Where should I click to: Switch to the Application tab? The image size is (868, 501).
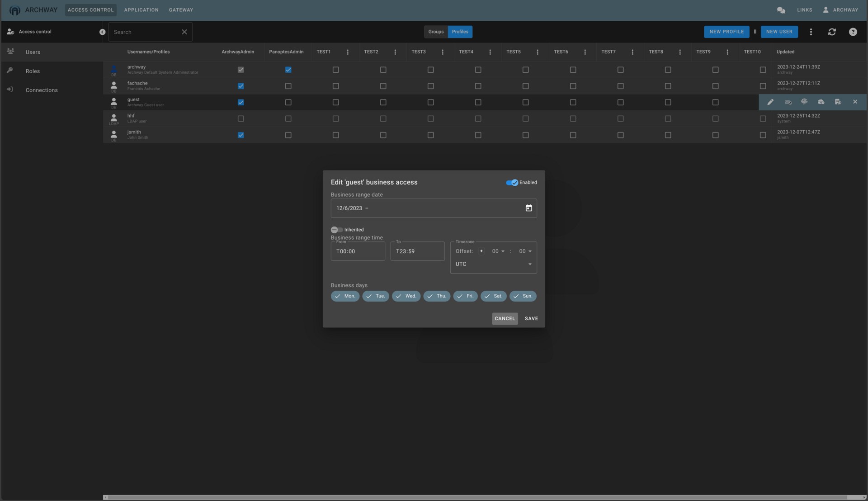coord(141,10)
